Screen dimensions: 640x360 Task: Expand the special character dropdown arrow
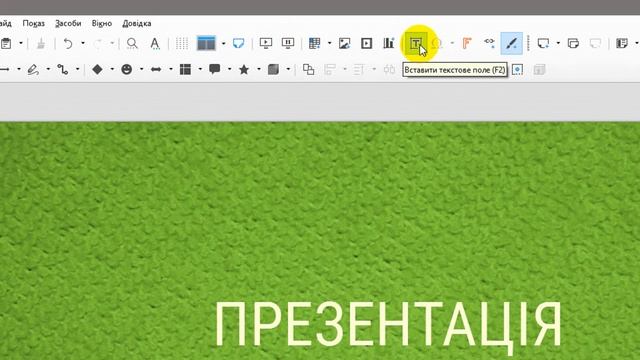[x=452, y=43]
